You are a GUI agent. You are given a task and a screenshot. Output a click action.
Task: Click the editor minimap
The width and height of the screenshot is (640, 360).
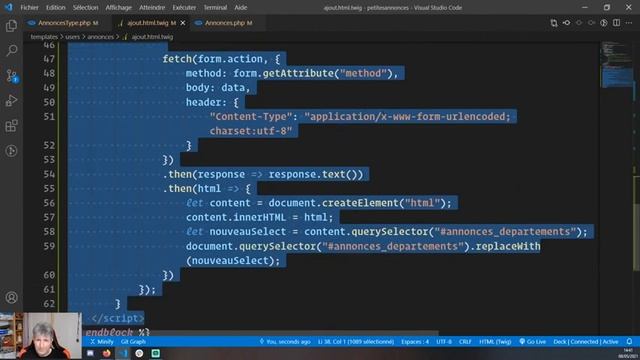616,65
